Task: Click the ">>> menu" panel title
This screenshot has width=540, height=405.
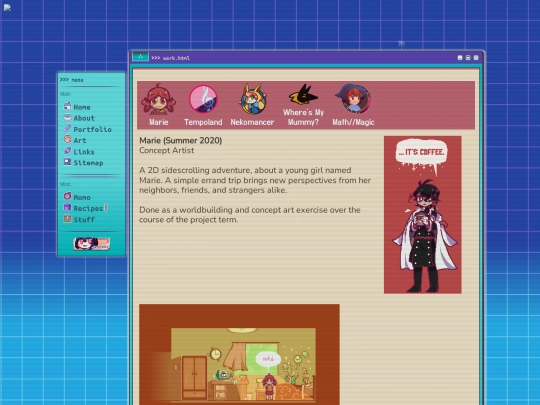Action: pos(72,80)
